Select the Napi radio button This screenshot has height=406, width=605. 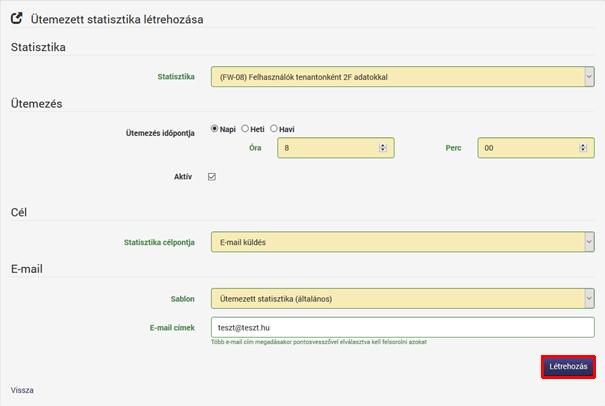[x=215, y=129]
